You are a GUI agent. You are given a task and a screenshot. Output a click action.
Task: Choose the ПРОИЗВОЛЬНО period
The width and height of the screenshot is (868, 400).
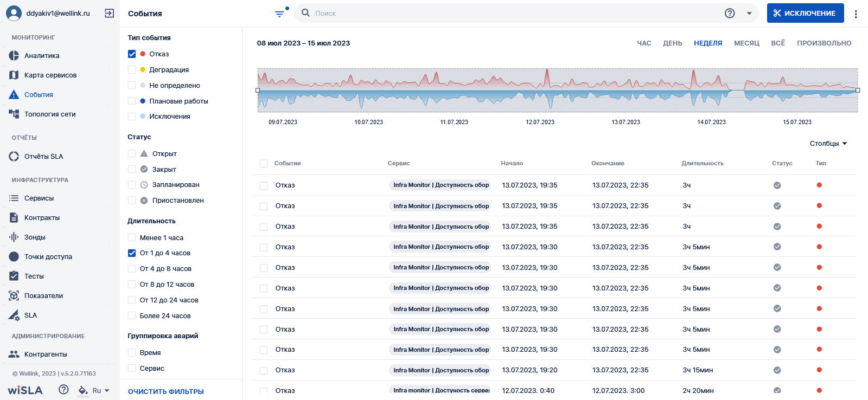[824, 43]
